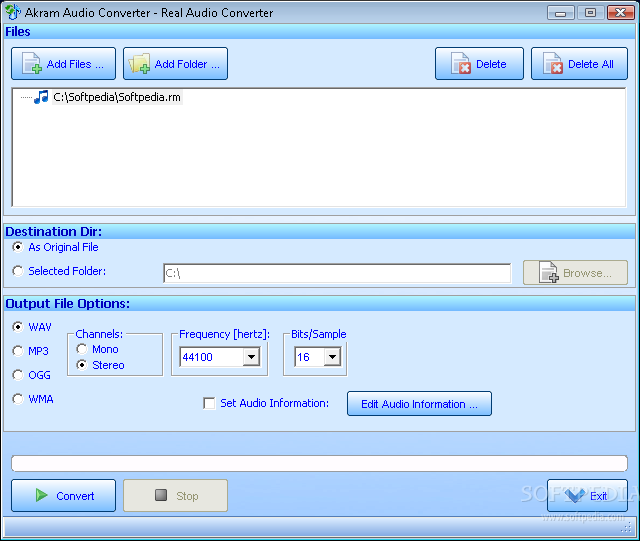Open the Bits/Sample dropdown
Image resolution: width=640 pixels, height=541 pixels.
pos(332,357)
